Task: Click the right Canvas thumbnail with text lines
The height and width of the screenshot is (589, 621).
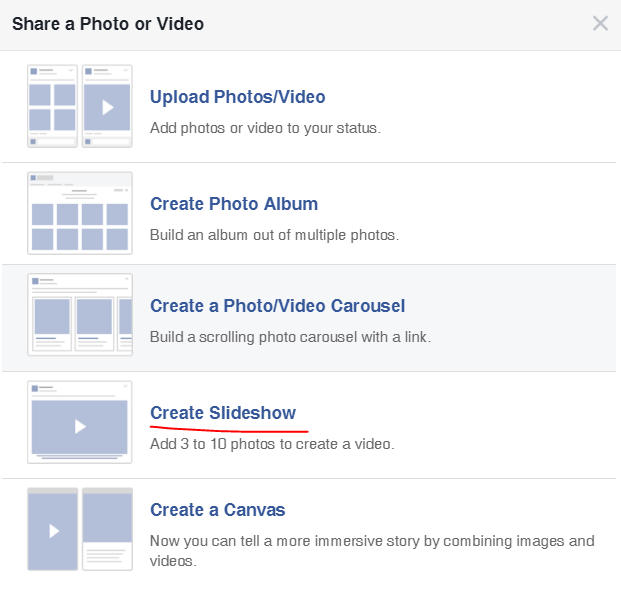Action: click(107, 529)
